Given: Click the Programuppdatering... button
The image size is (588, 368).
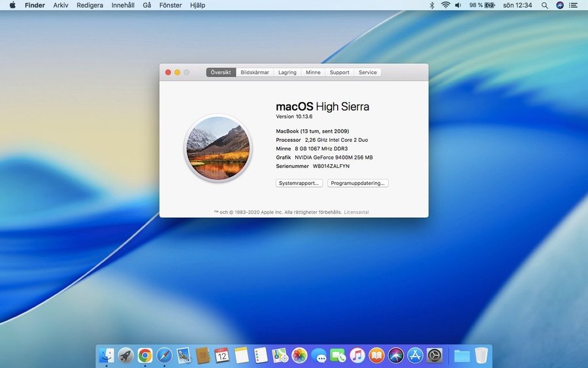Looking at the screenshot, I should (x=358, y=183).
